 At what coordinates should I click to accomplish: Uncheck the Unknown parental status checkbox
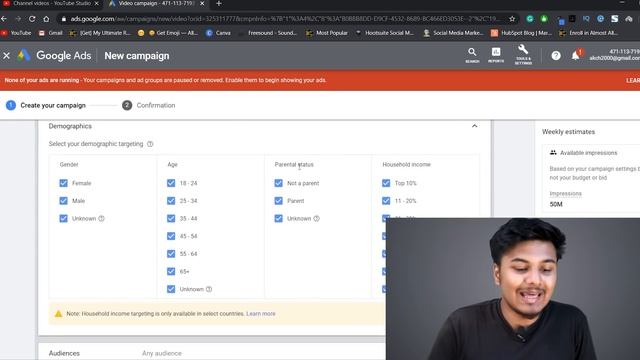(278, 218)
